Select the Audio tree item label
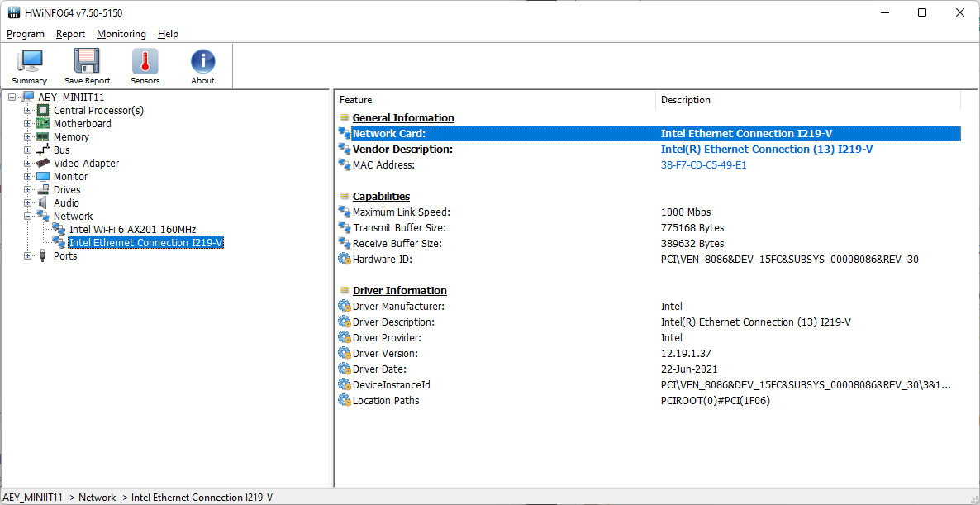Viewport: 980px width, 505px height. (66, 203)
